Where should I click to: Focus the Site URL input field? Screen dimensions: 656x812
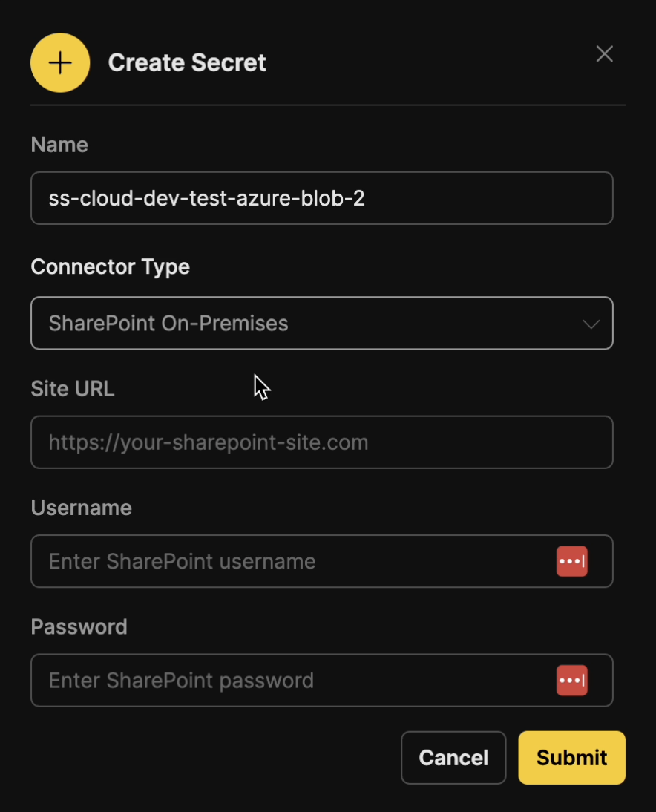coord(321,442)
